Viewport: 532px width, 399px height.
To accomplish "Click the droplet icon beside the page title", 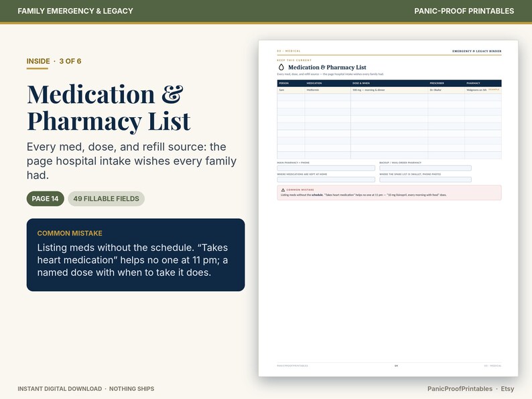I will point(281,67).
